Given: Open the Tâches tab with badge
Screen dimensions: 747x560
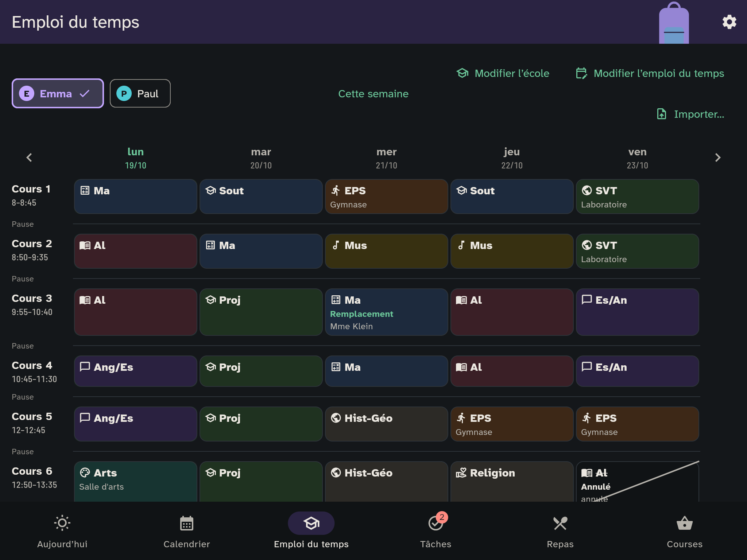Looking at the screenshot, I should point(436,532).
